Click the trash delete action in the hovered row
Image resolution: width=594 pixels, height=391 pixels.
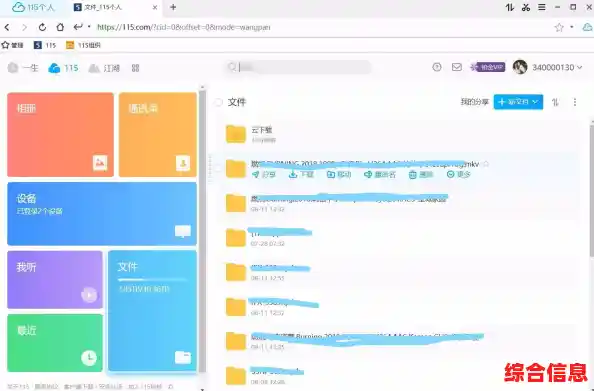coord(421,175)
